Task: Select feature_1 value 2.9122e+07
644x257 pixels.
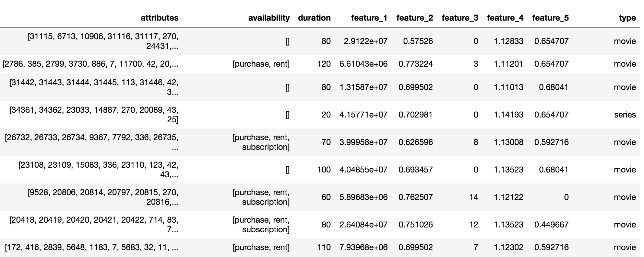Action: pyautogui.click(x=366, y=41)
